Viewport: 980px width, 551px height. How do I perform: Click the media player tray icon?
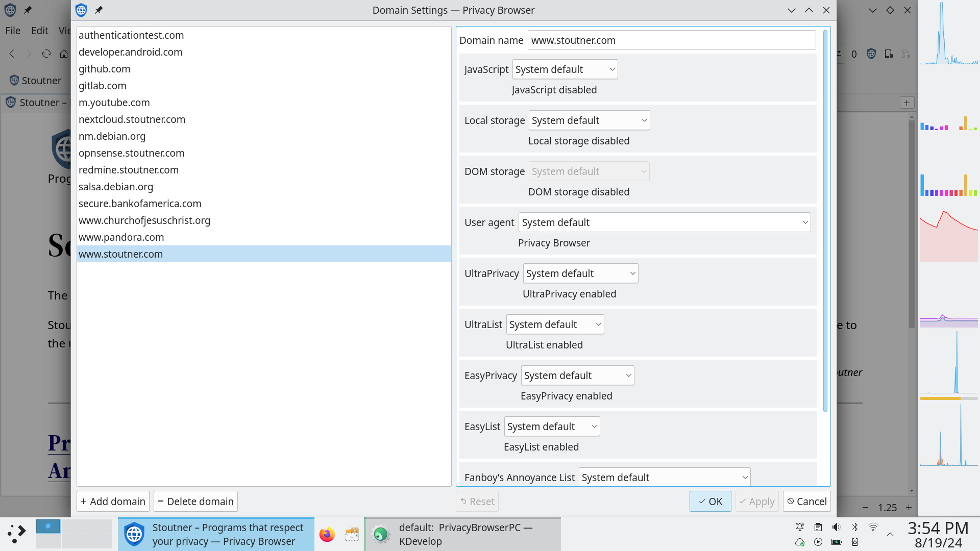(x=818, y=542)
